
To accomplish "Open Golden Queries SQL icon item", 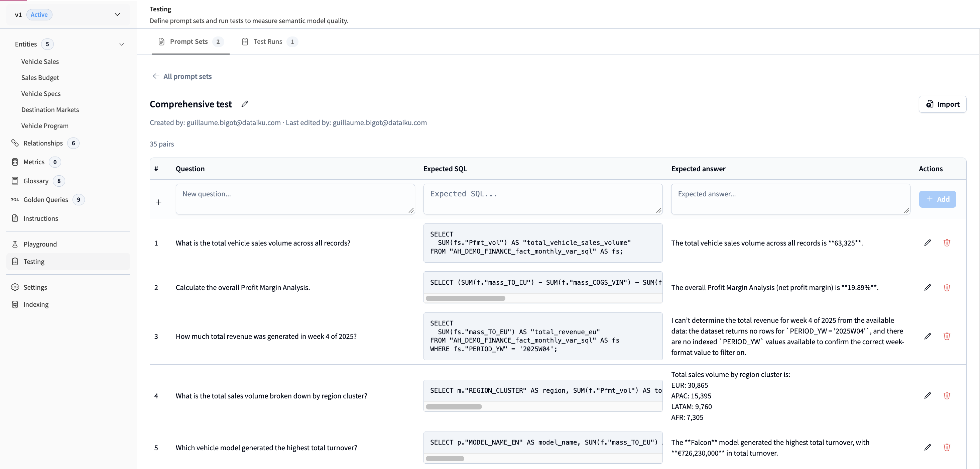I will click(46, 199).
